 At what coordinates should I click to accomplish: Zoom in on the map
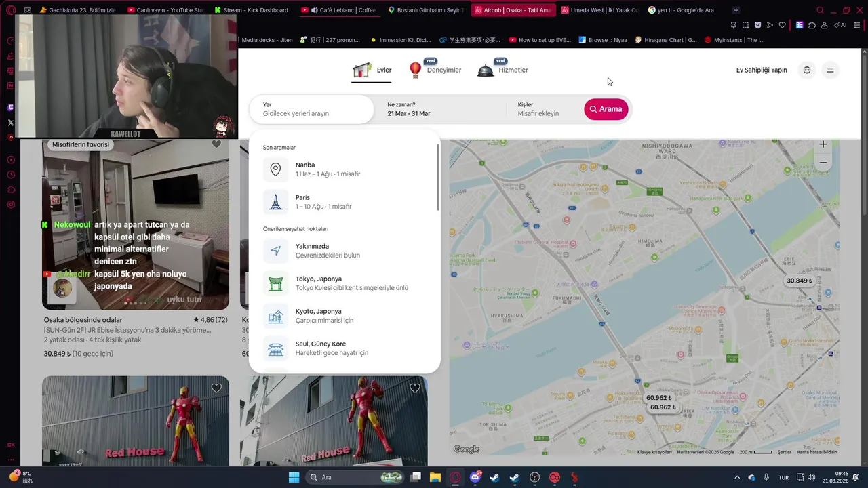823,144
